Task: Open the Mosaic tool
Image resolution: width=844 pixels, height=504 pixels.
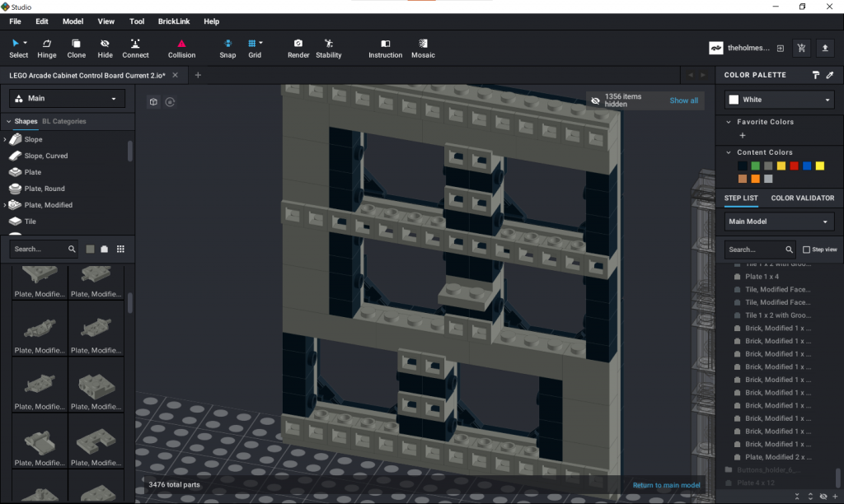Action: [423, 47]
